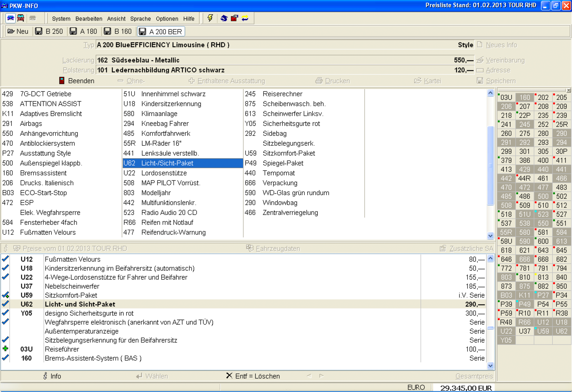Click the plus icon beside Enthaltene Ausstattung
The width and height of the screenshot is (572, 392).
192,81
